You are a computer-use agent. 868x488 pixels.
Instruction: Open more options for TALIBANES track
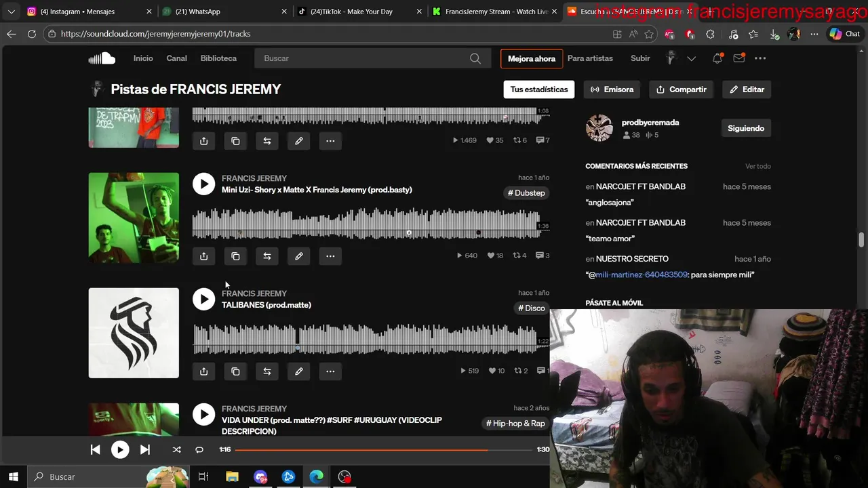click(330, 371)
